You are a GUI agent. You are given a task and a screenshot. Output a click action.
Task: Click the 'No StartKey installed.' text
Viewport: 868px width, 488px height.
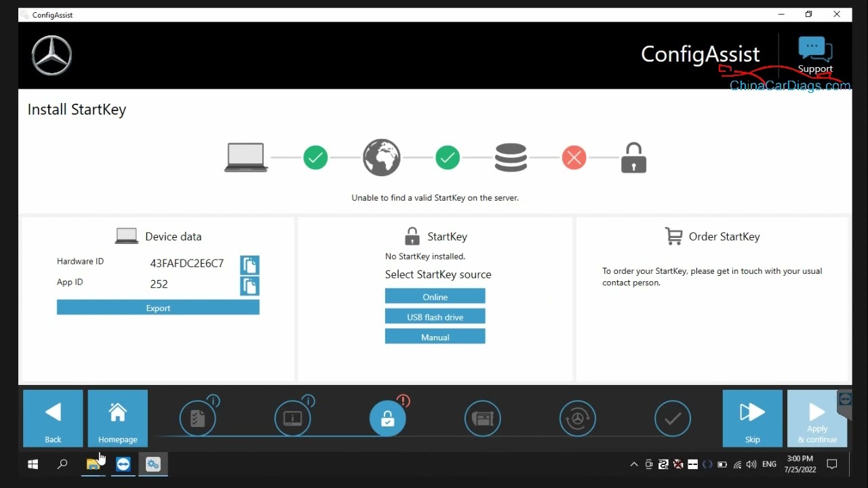425,256
